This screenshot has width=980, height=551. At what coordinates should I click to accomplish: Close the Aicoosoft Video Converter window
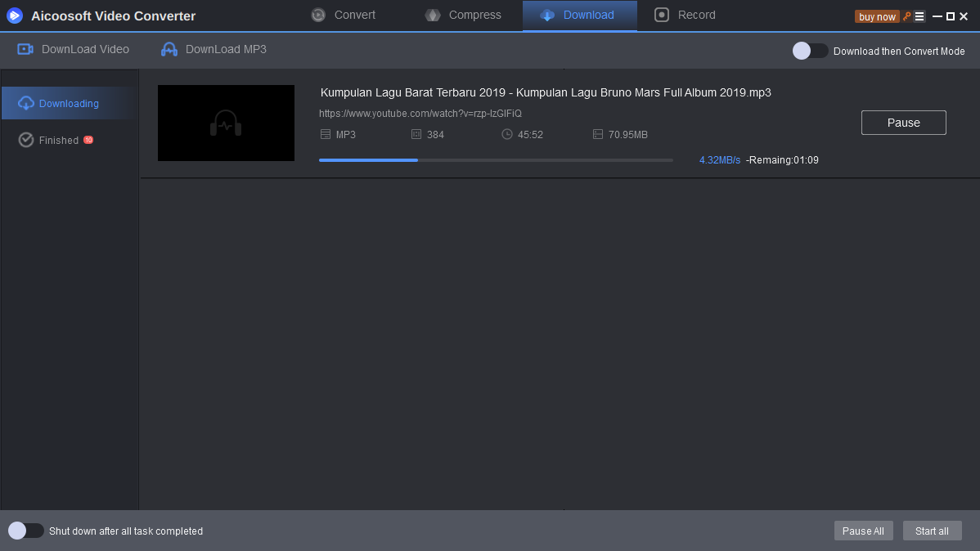pyautogui.click(x=964, y=16)
